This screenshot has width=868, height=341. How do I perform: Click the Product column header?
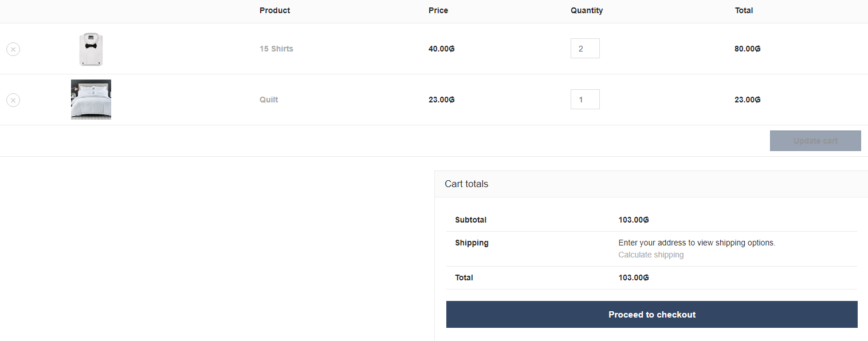[x=274, y=11]
